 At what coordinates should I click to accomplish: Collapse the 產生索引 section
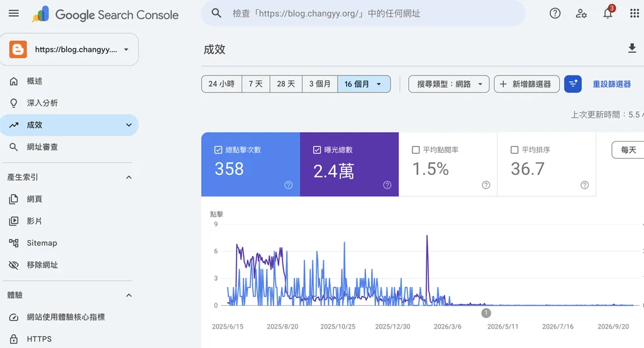pos(128,177)
